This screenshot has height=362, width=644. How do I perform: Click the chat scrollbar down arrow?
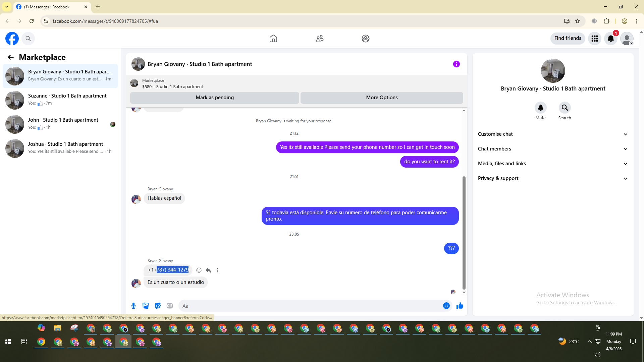click(464, 292)
